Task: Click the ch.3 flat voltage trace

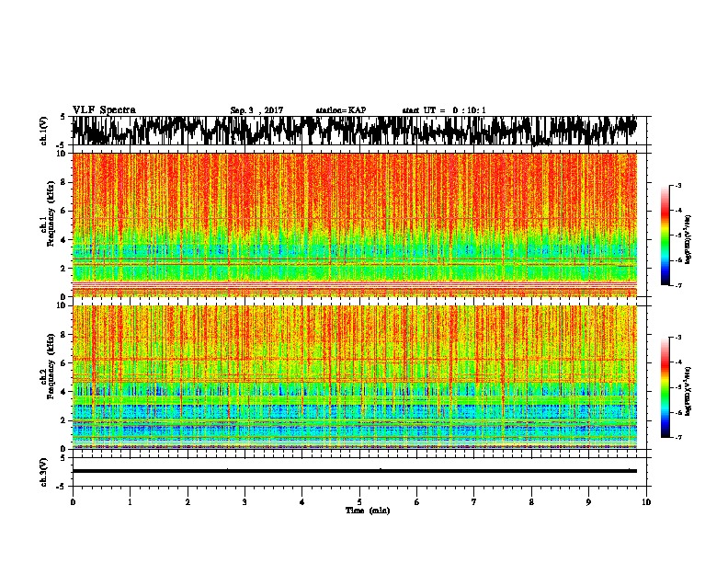Action: (354, 471)
